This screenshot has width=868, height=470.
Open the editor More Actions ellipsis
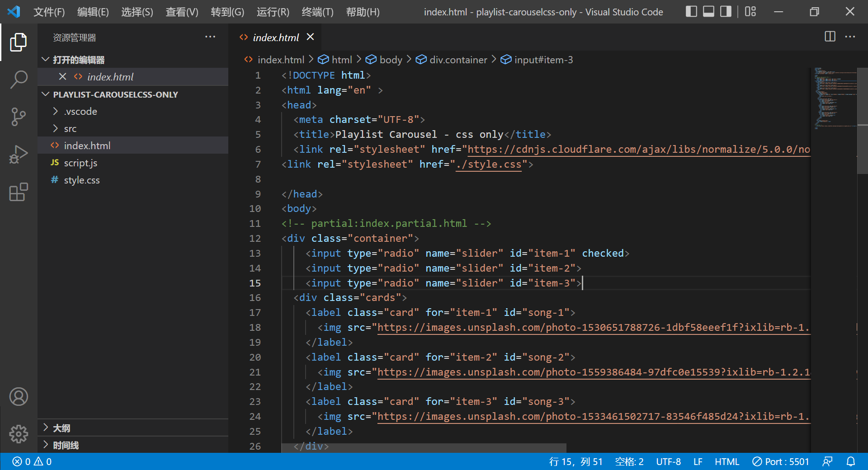tap(850, 37)
